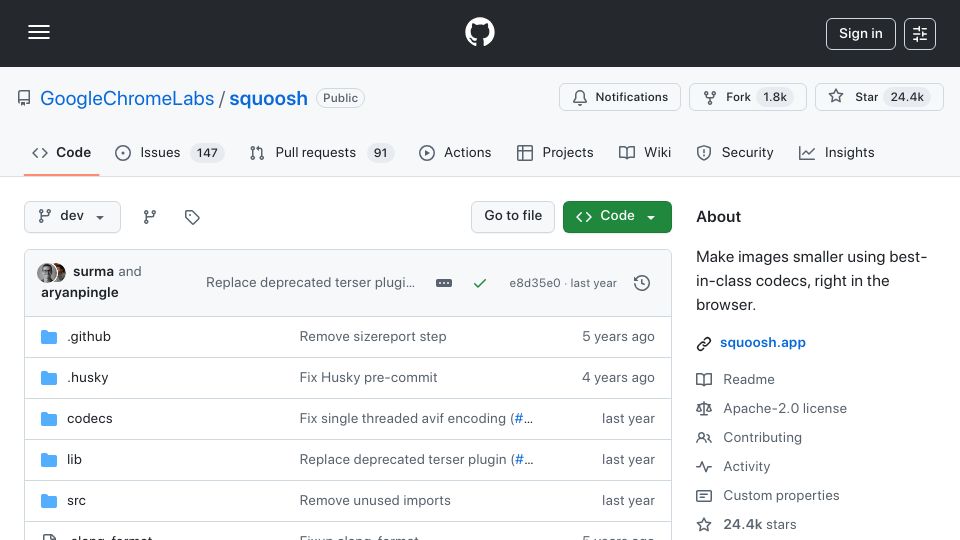This screenshot has width=960, height=540.
Task: Open the Custom properties link
Action: (781, 495)
